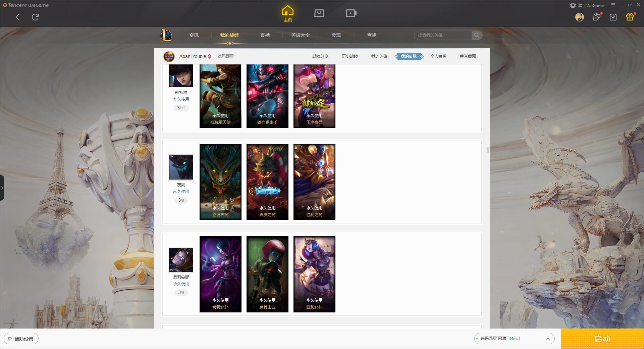Switch to the 发现 tab

[x=336, y=35]
